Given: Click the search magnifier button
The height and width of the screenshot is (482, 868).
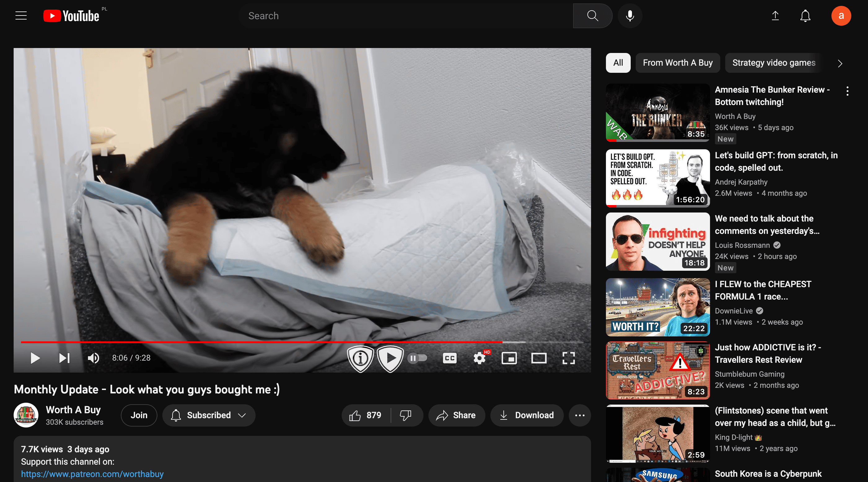Looking at the screenshot, I should click(592, 16).
